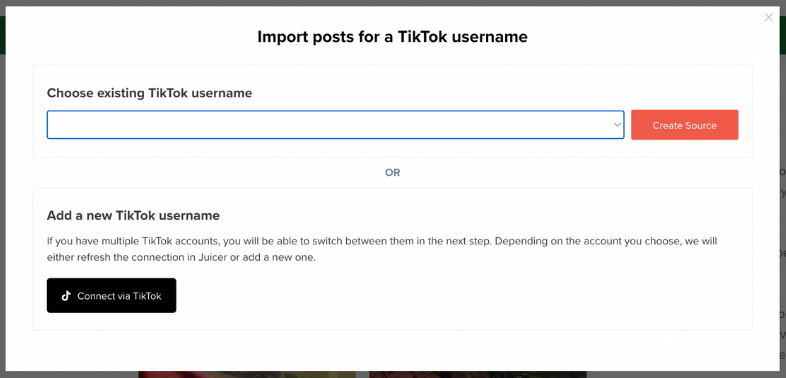
Task: Click the Connect via TikTok button
Action: click(x=111, y=295)
